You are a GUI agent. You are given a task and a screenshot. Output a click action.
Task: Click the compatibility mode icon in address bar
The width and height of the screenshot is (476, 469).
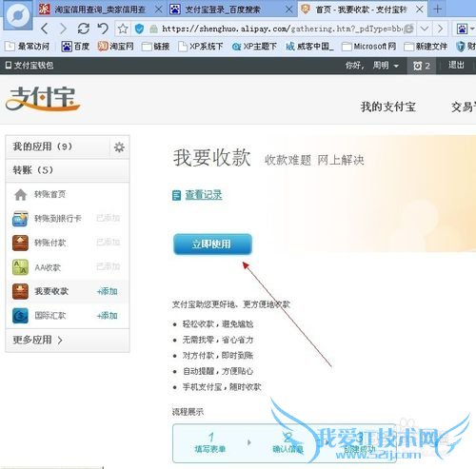pyautogui.click(x=409, y=29)
